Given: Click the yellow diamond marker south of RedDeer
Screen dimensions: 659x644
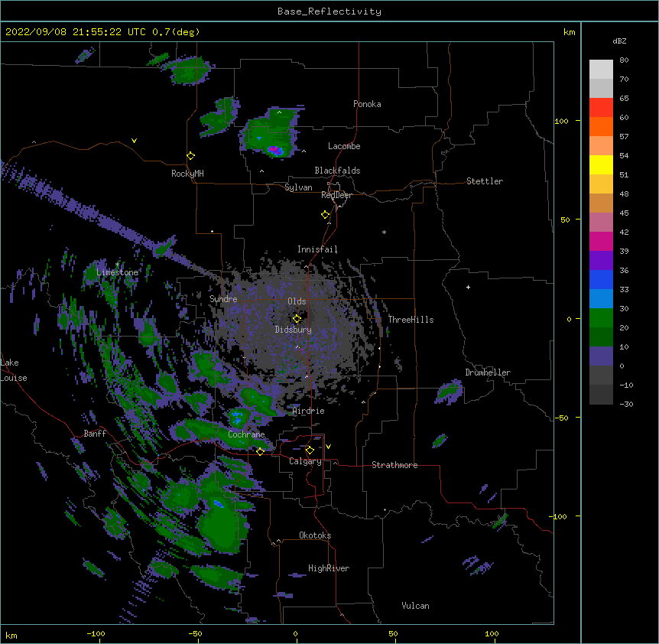Looking at the screenshot, I should click(x=326, y=215).
